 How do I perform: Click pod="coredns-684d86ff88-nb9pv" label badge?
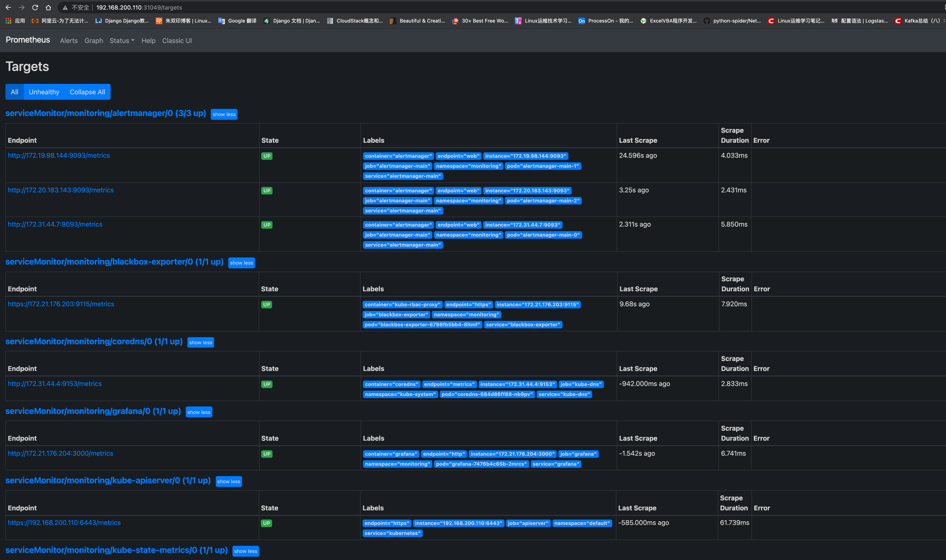[x=487, y=394]
